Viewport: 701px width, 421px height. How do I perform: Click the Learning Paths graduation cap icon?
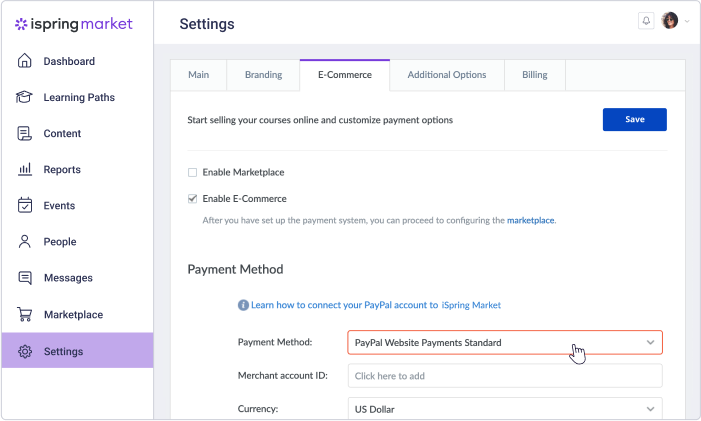pos(24,97)
